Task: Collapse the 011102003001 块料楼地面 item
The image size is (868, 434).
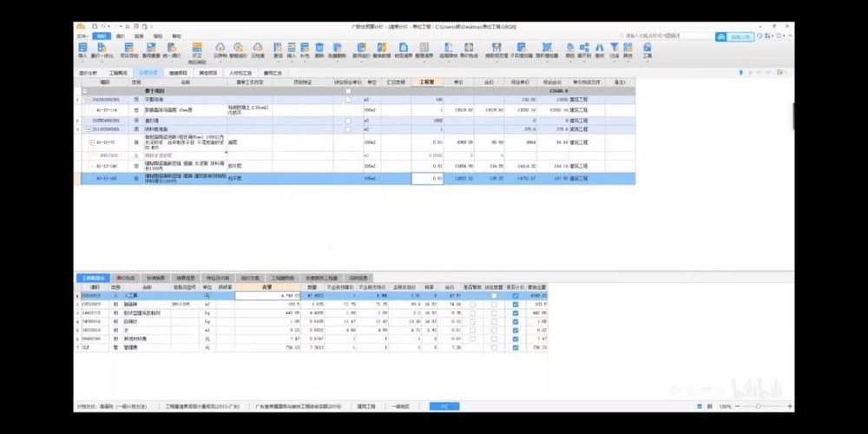Action: pyautogui.click(x=88, y=129)
